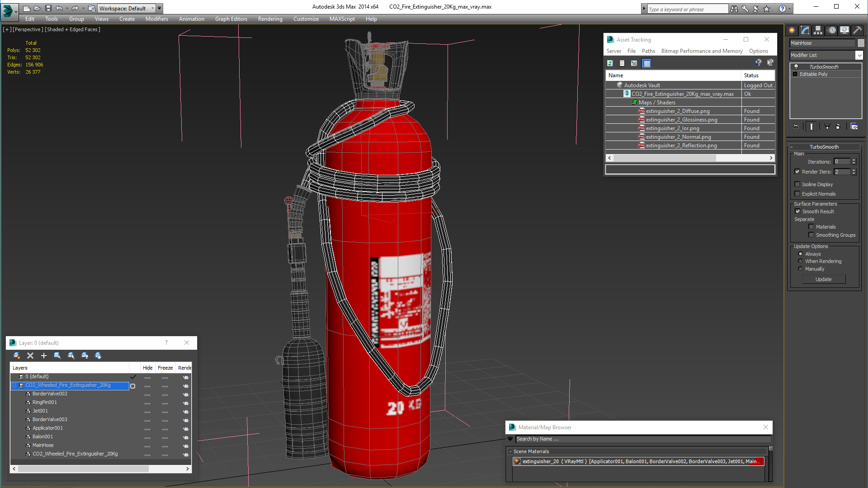
Task: Click the help icon in Asset Tracking toolbar
Action: point(758,63)
